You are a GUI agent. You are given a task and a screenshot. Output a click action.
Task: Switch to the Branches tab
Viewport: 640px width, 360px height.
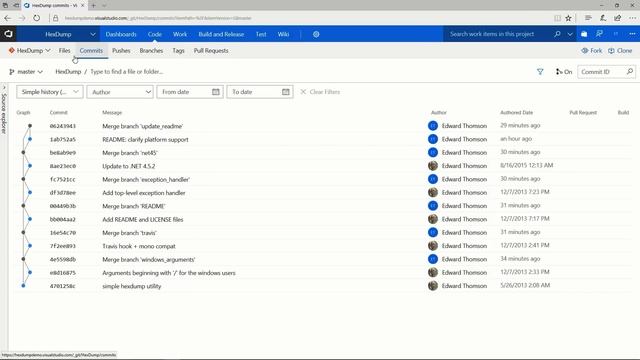(151, 51)
